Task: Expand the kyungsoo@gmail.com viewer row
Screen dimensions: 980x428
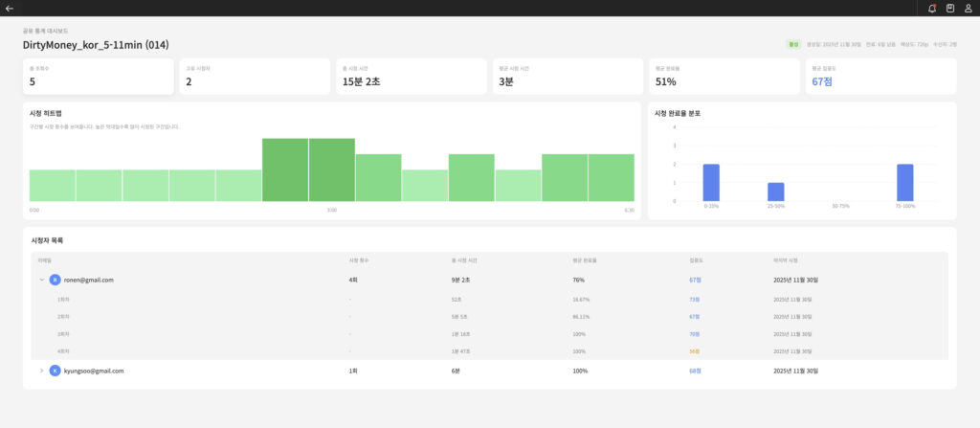Action: [x=41, y=371]
